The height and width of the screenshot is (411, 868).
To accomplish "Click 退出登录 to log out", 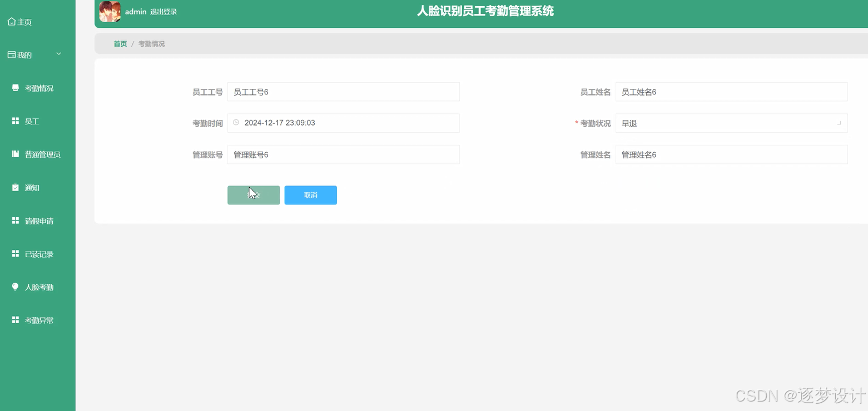I will click(x=163, y=11).
